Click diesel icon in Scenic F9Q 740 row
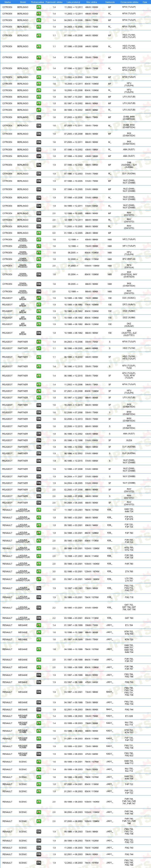 tap(39, 848)
